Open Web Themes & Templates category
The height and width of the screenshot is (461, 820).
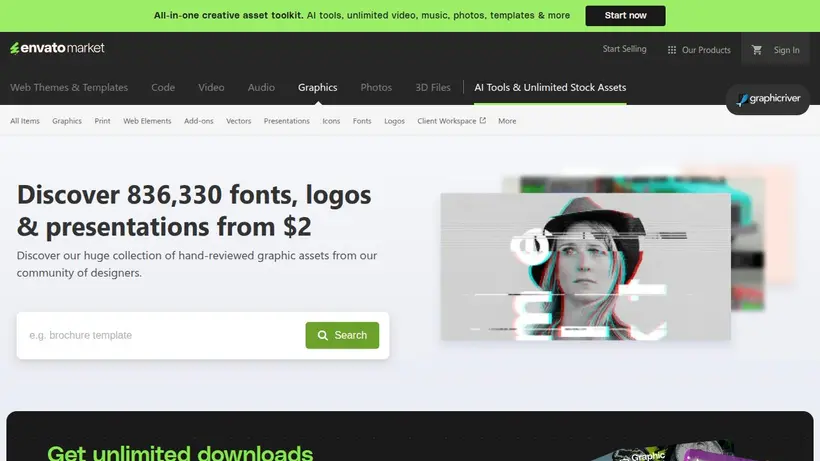69,87
